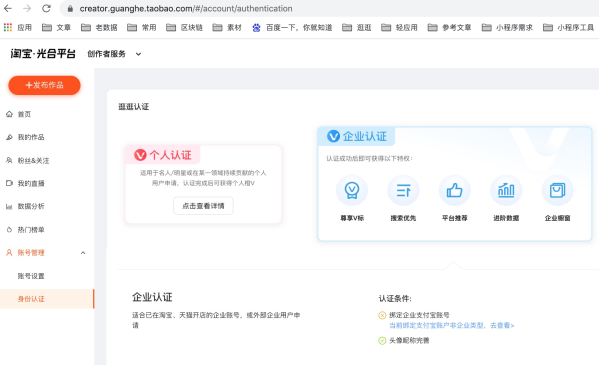Click the people icon beside 粉丝&关注
The image size is (599, 365).
(9, 161)
